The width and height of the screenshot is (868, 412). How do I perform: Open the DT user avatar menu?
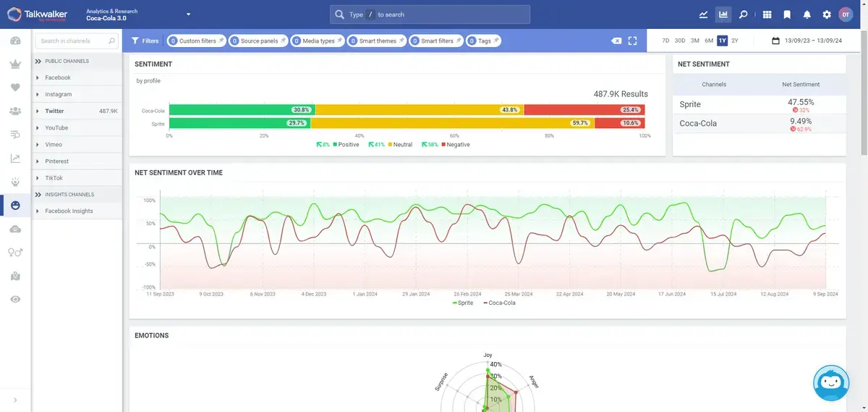(846, 14)
